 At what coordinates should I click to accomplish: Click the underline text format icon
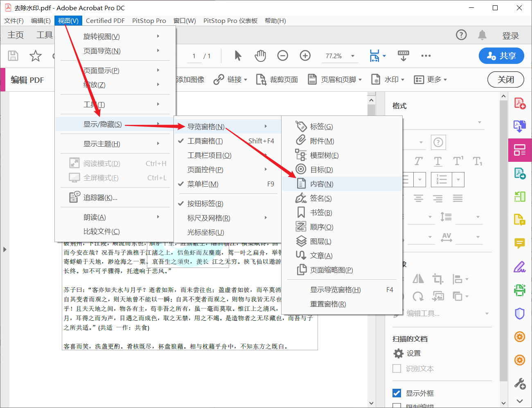[438, 161]
